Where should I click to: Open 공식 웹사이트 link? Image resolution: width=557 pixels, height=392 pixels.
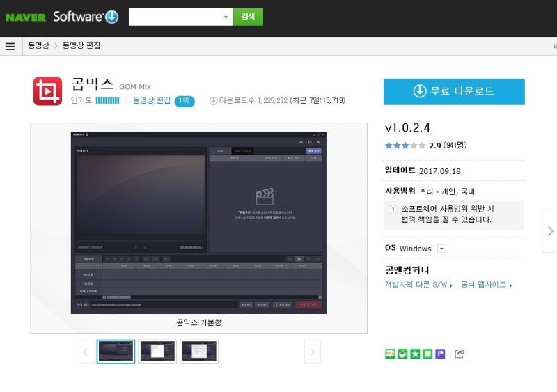(x=486, y=285)
